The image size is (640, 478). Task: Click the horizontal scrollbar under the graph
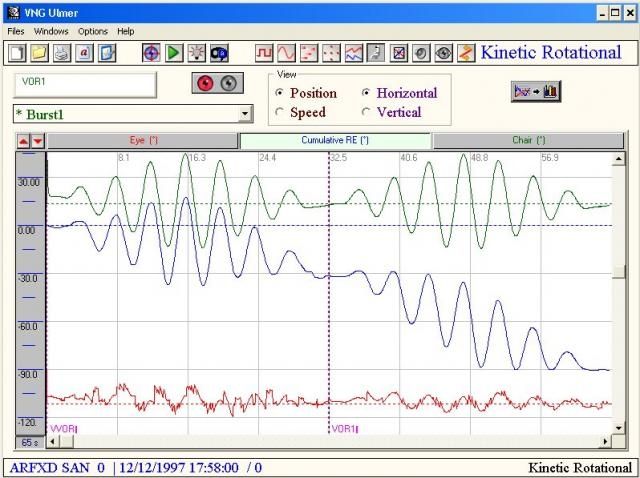[328, 442]
